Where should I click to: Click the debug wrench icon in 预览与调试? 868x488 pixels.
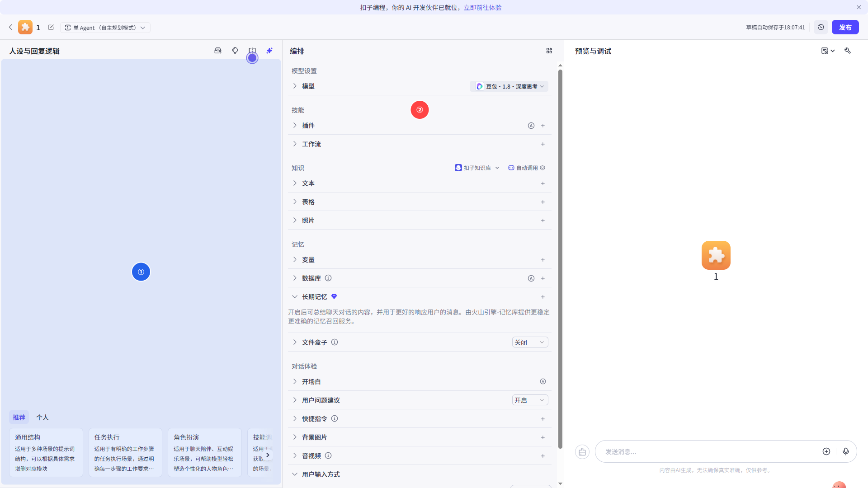click(x=848, y=51)
